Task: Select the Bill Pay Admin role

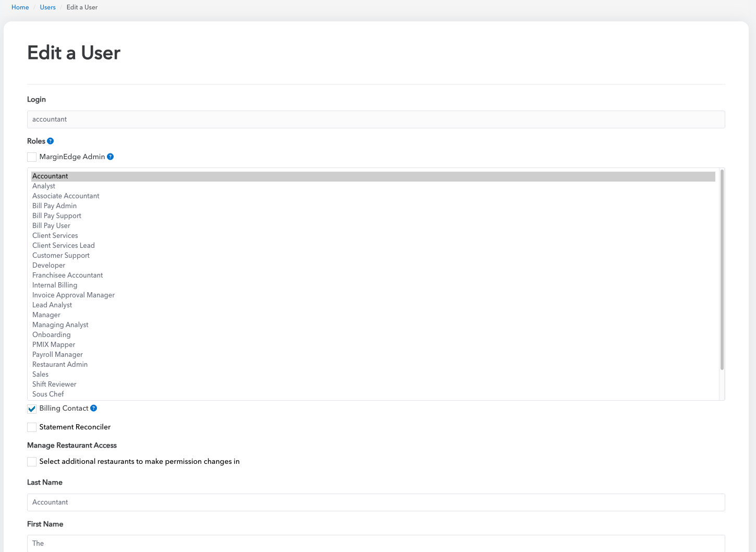Action: tap(54, 206)
